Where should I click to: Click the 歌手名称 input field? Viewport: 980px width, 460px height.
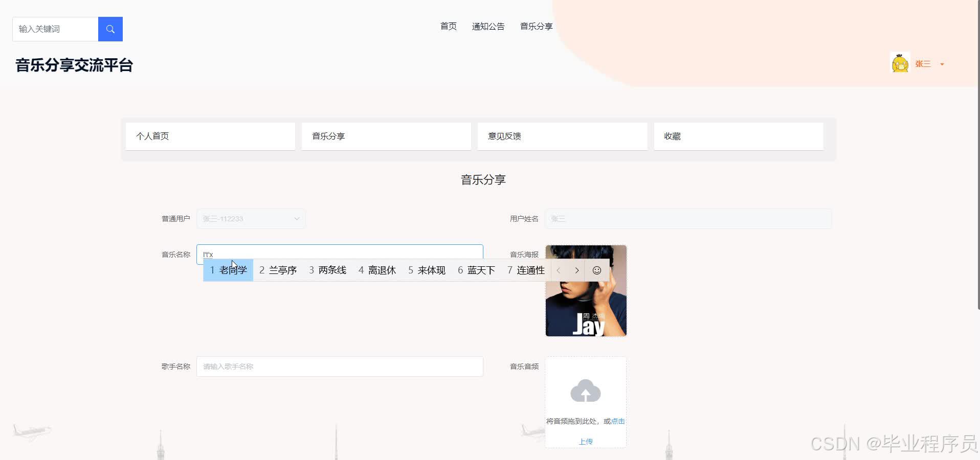click(x=340, y=366)
